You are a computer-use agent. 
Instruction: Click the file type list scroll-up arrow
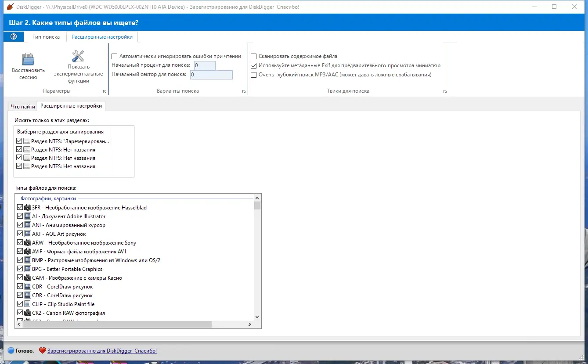click(x=257, y=198)
